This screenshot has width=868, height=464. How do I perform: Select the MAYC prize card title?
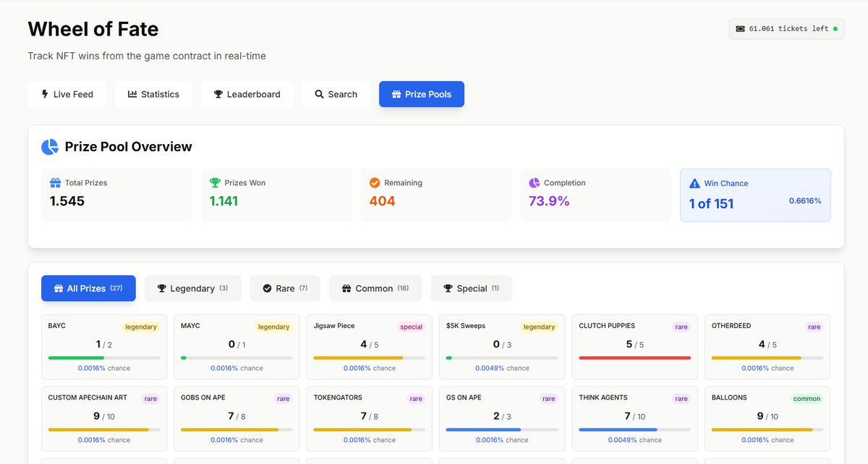tap(190, 326)
